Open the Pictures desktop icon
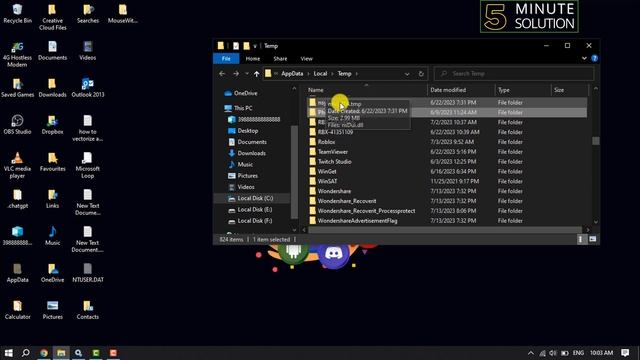Screen dimensions: 640x360 coord(52,310)
